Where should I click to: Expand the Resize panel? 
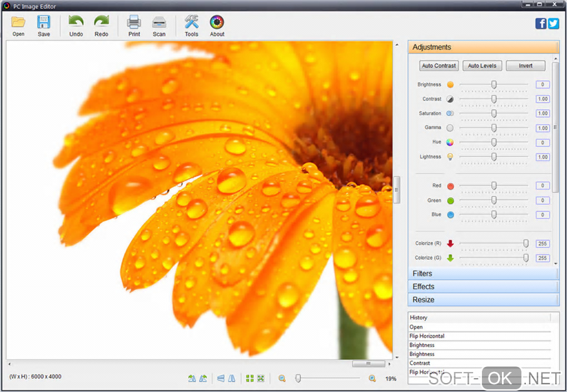tap(483, 300)
